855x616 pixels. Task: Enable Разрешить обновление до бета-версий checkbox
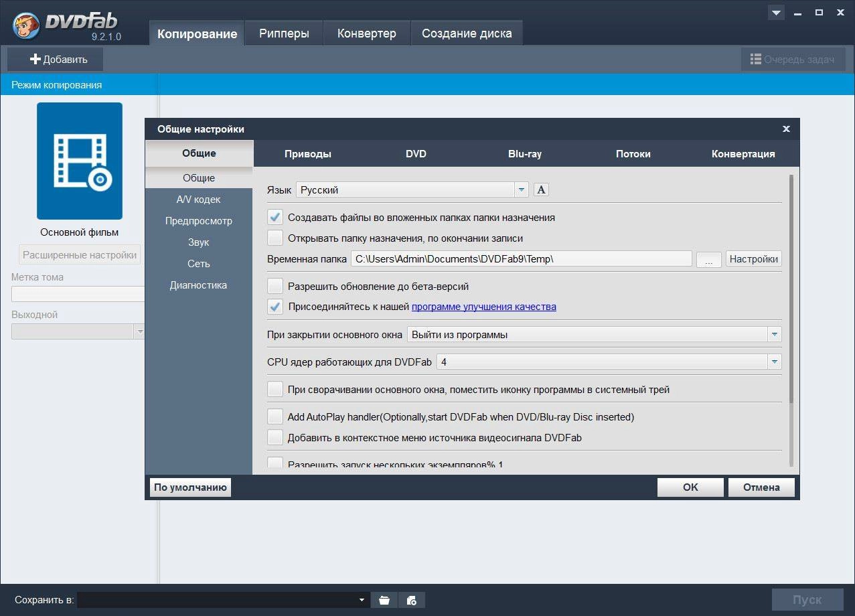coord(275,286)
